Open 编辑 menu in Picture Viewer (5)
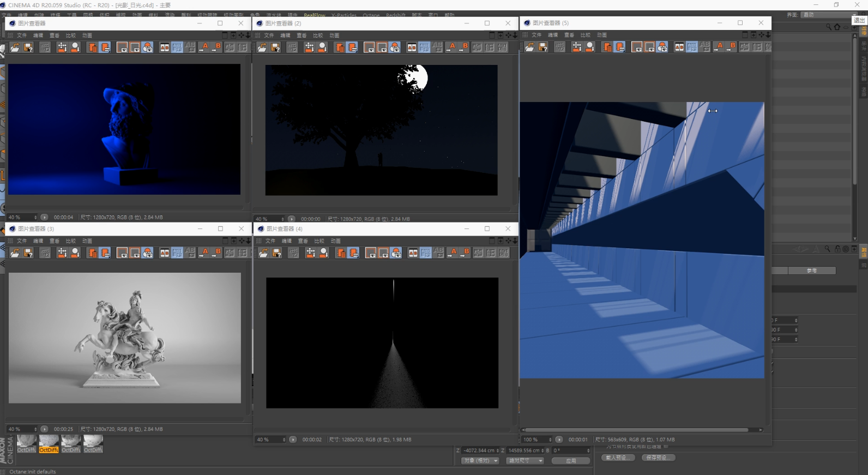The image size is (868, 475). tap(553, 35)
